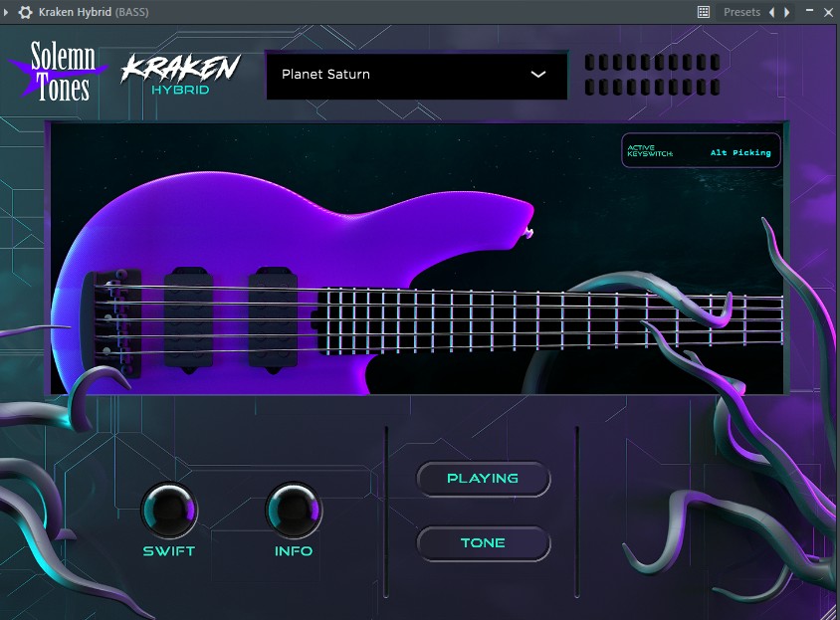Open the plugin options gear icon
840x620 pixels.
coord(25,12)
